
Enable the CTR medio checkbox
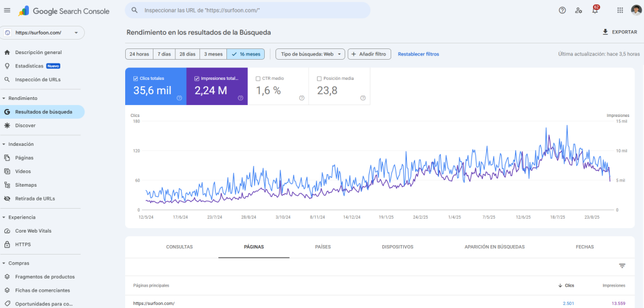tap(258, 79)
